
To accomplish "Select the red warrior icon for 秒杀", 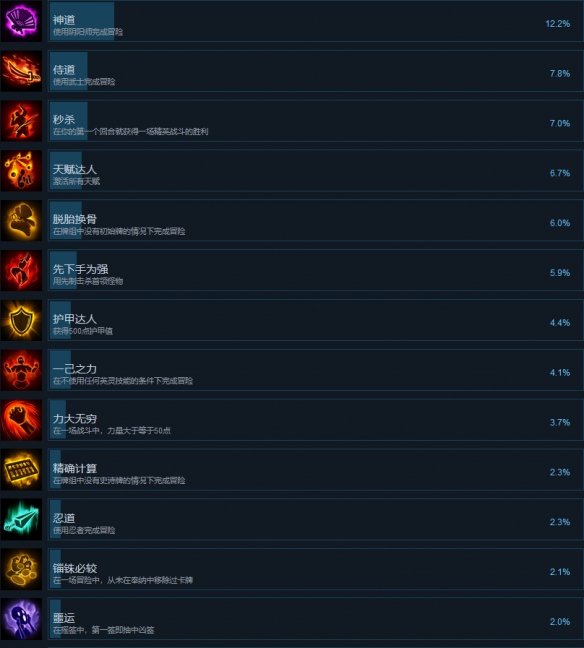I will 21,121.
